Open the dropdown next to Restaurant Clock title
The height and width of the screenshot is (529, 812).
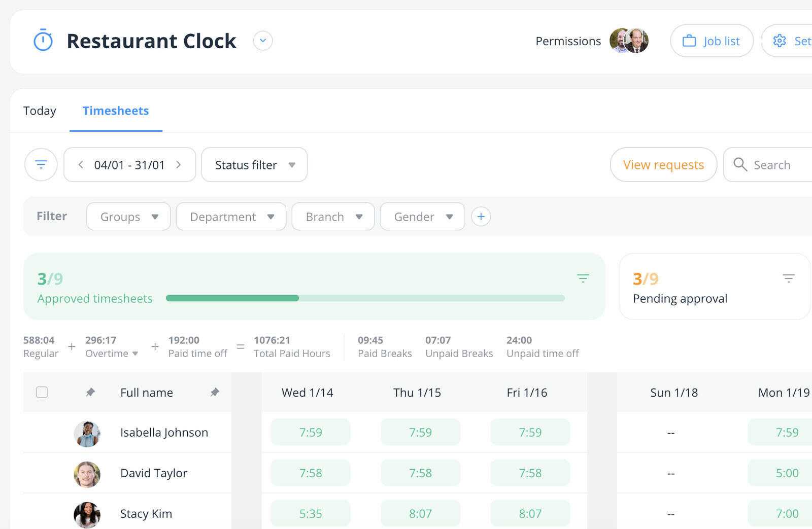(263, 41)
